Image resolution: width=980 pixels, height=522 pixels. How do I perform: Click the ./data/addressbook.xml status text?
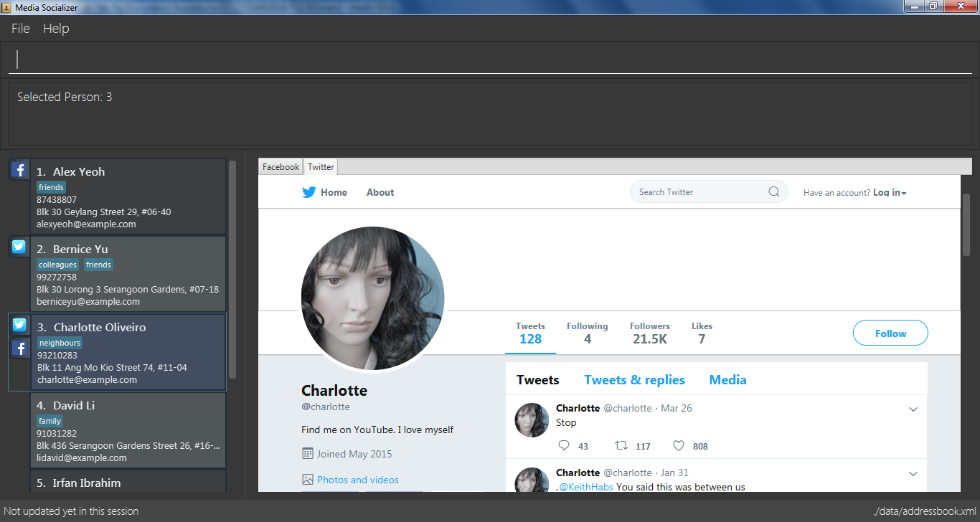pyautogui.click(x=925, y=511)
